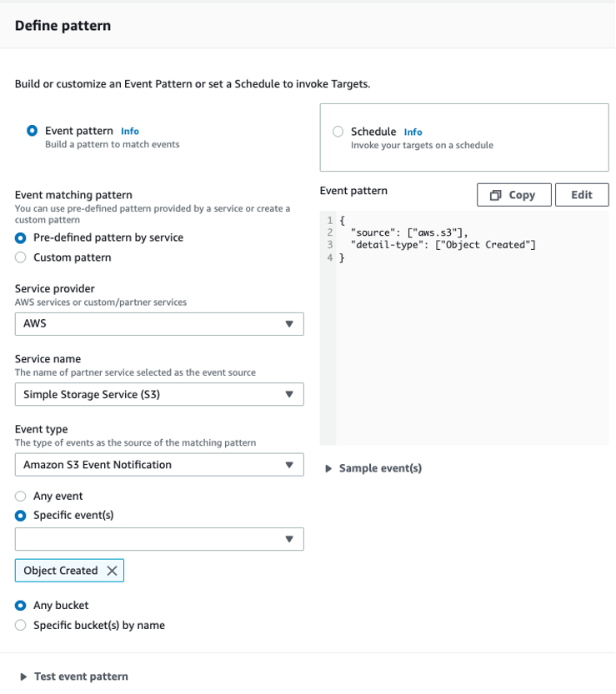Select the Any bucket radio button

[x=20, y=606]
